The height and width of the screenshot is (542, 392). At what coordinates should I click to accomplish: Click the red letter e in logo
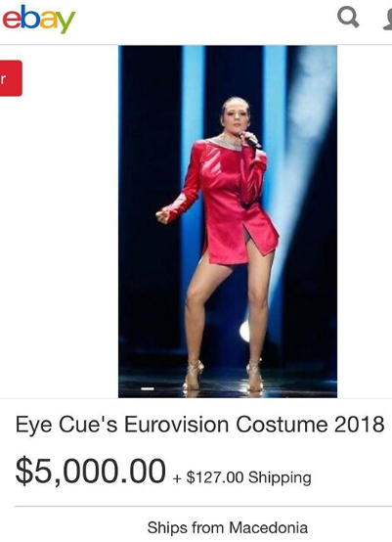[x=11, y=20]
